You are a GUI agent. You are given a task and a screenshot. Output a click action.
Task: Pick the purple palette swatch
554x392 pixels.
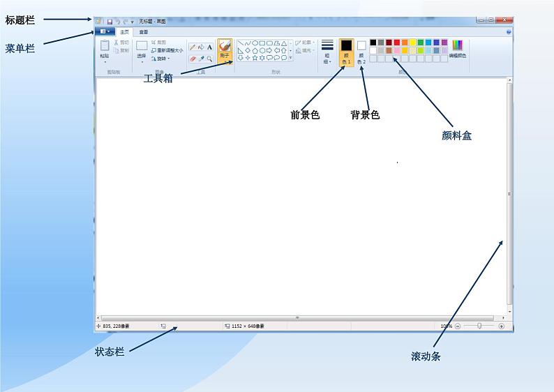[444, 43]
